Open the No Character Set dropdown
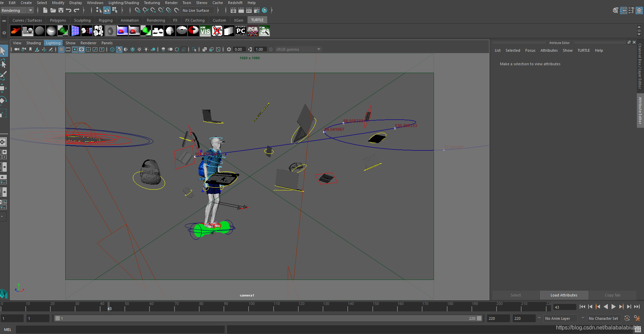The image size is (644, 334). click(604, 318)
